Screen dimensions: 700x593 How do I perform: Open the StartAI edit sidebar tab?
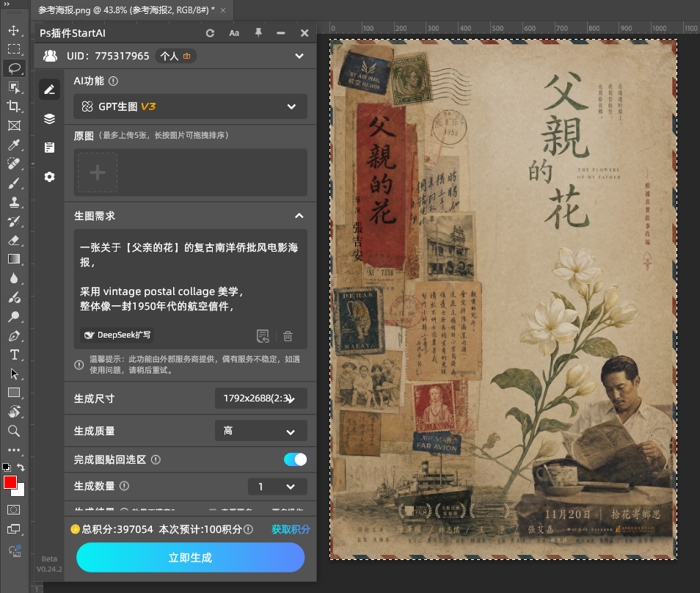49,90
